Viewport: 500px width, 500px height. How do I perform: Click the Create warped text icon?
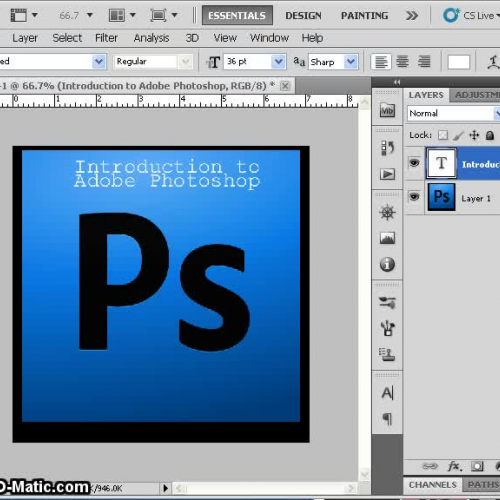tap(493, 62)
